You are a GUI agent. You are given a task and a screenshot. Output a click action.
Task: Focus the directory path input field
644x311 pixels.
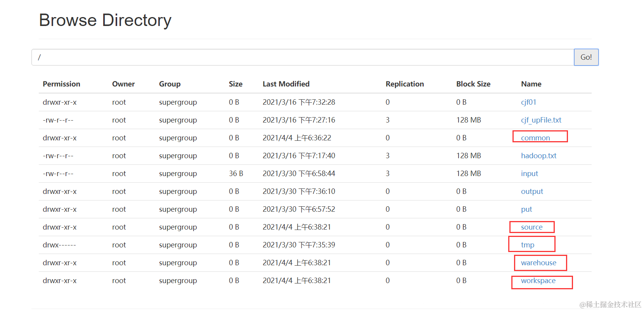pyautogui.click(x=303, y=57)
